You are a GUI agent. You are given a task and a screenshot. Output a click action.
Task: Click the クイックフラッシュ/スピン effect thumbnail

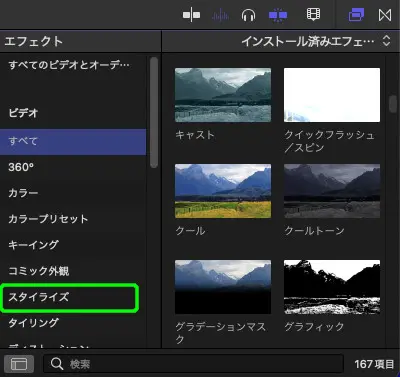pos(332,95)
